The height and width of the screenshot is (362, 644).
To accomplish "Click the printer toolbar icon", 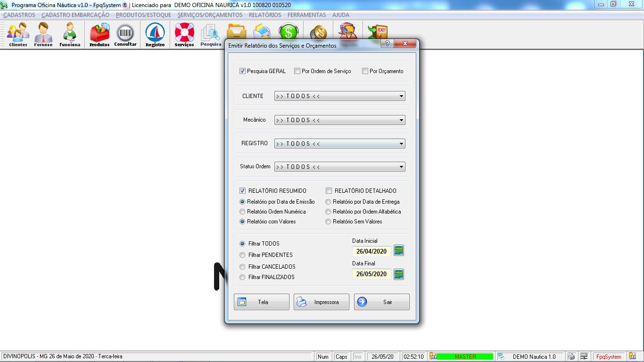I will coord(262,31).
